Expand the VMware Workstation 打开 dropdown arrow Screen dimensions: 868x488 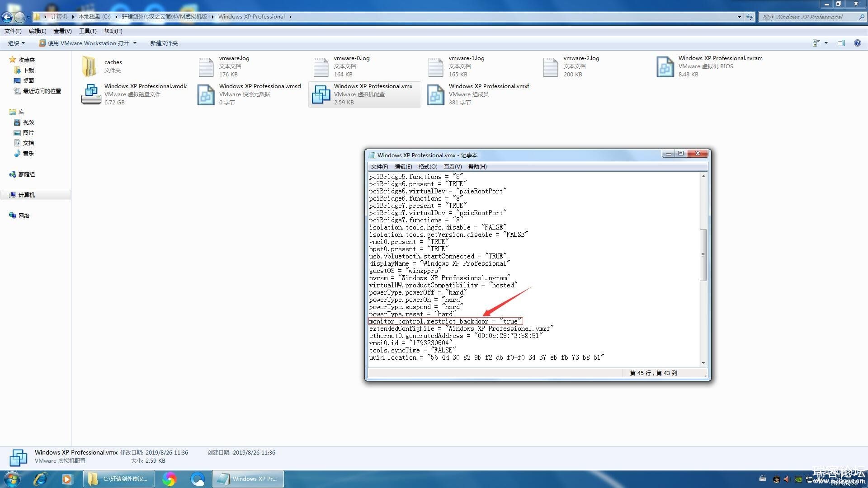click(x=135, y=43)
